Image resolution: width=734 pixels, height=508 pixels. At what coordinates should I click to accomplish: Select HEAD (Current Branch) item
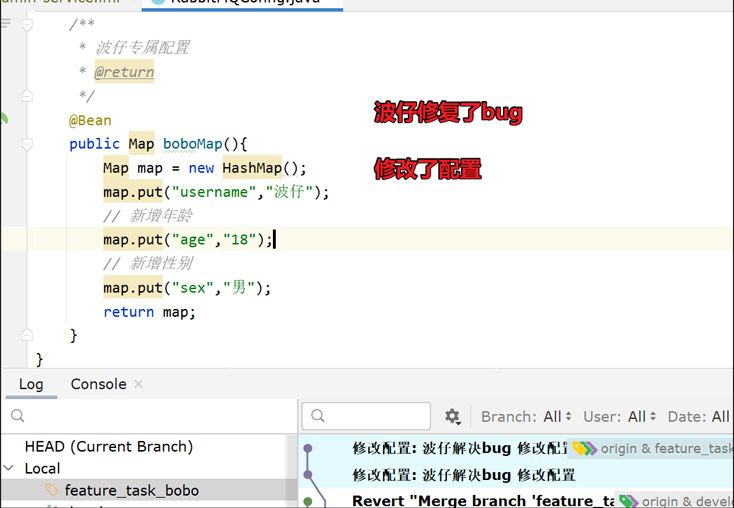tap(109, 446)
